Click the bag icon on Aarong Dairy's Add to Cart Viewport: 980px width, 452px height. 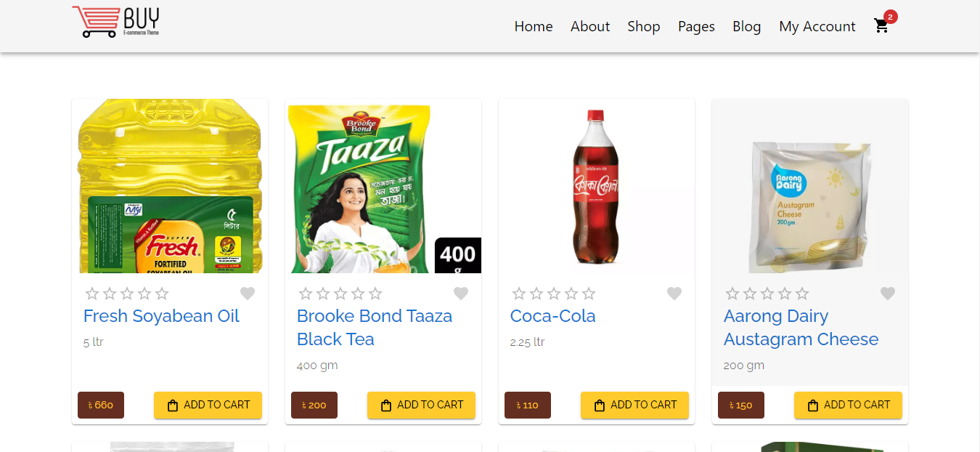coord(812,405)
